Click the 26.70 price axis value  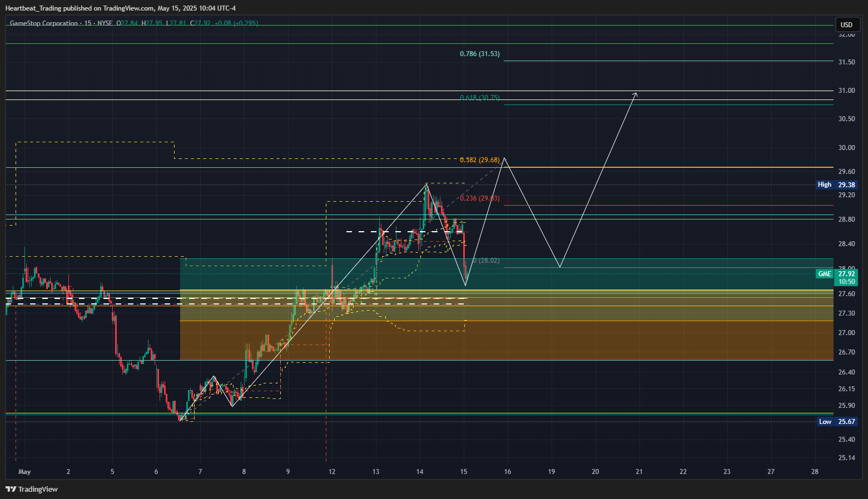point(846,352)
